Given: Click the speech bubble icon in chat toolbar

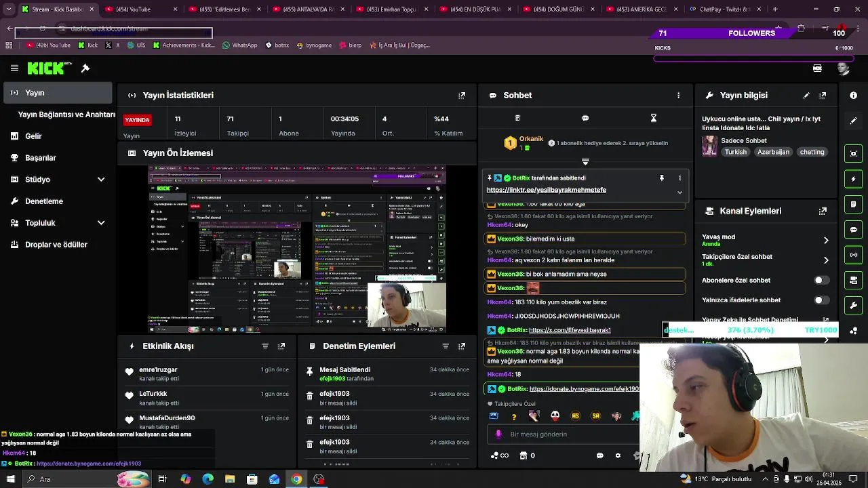Looking at the screenshot, I should pos(585,118).
